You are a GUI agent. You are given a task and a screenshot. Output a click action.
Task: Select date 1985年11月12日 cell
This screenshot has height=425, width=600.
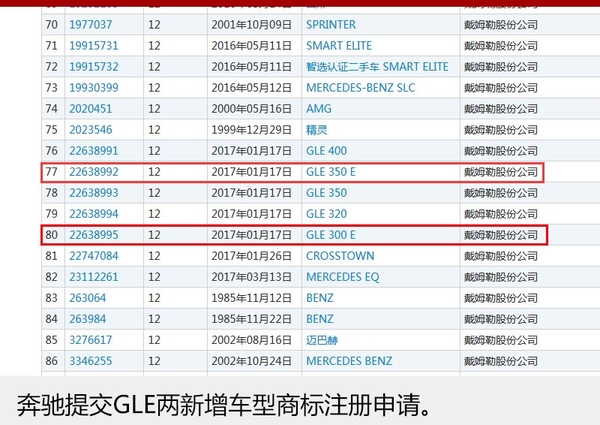click(x=251, y=298)
